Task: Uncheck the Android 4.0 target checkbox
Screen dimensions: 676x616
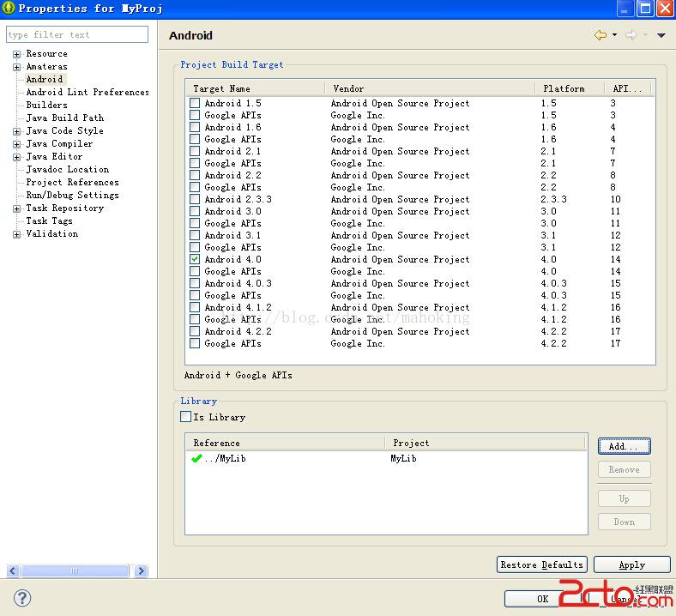Action: click(195, 259)
